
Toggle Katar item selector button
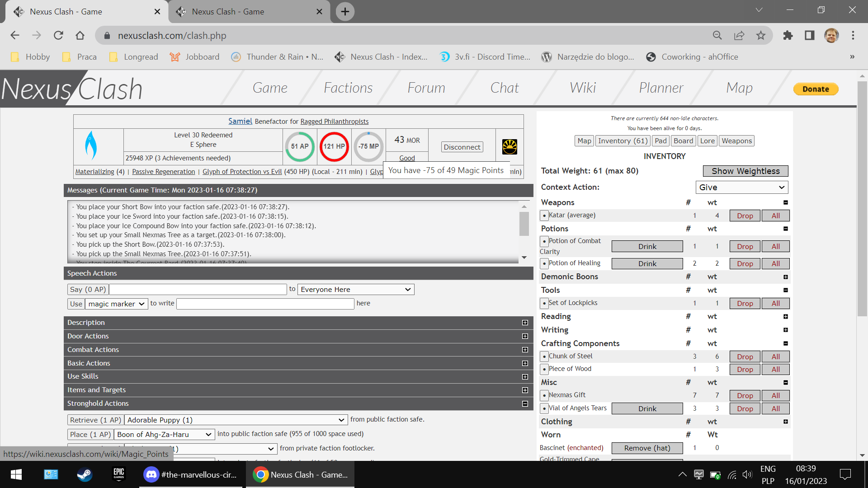point(544,216)
